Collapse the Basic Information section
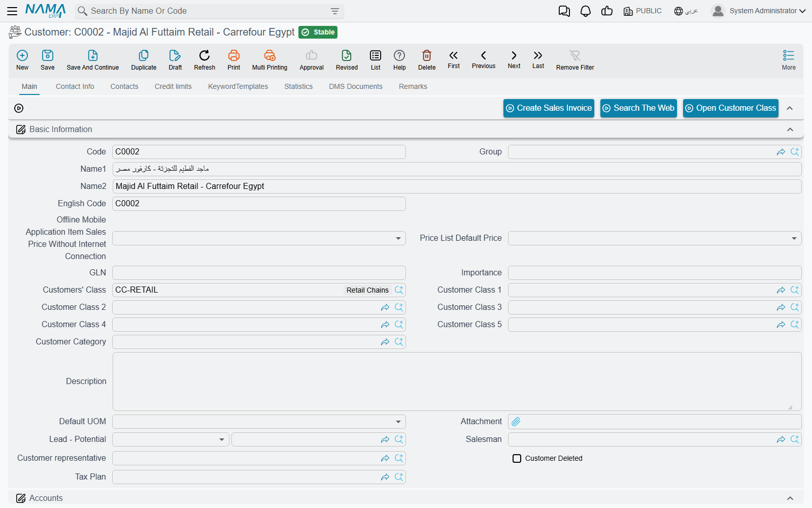812x508 pixels. [790, 130]
